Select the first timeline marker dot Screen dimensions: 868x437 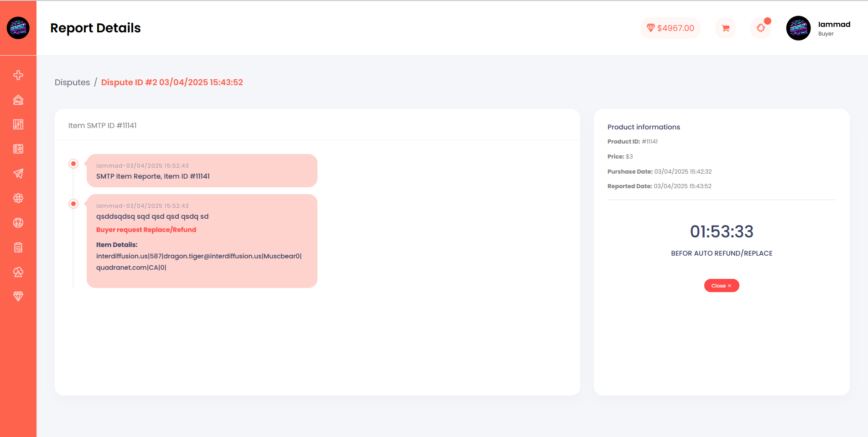pos(73,164)
